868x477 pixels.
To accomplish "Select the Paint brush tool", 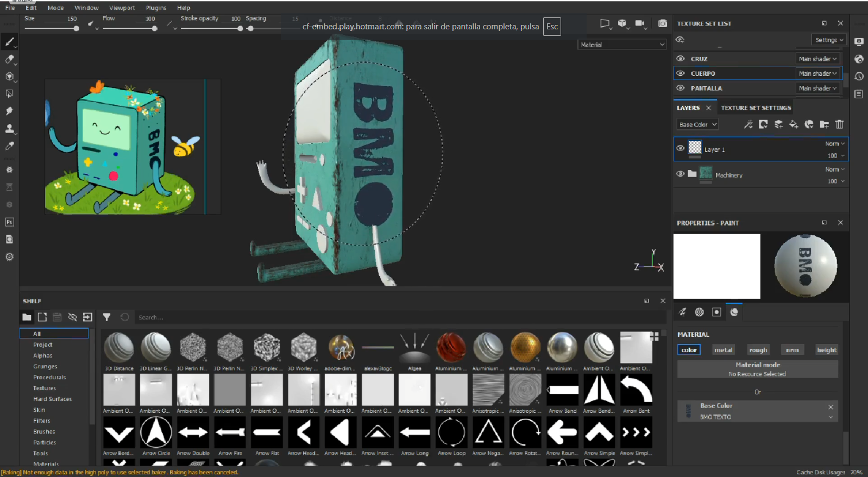I will point(10,42).
